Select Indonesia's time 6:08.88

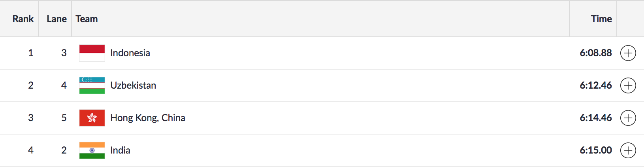pos(595,53)
